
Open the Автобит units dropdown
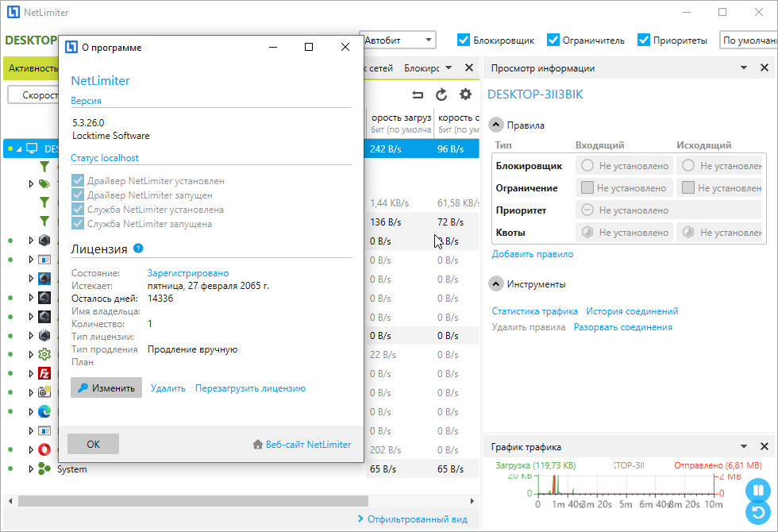397,40
